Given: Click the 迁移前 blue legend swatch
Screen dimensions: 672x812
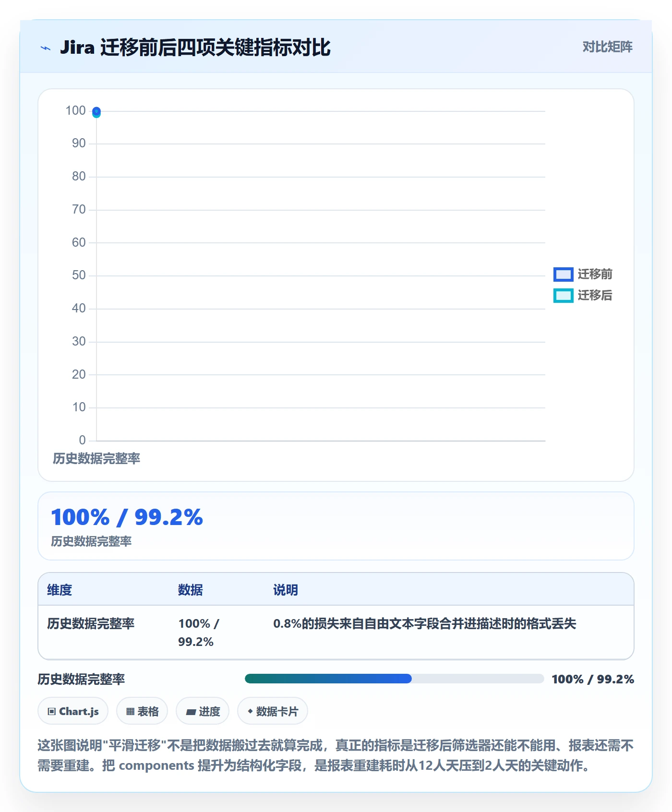Looking at the screenshot, I should tap(563, 274).
